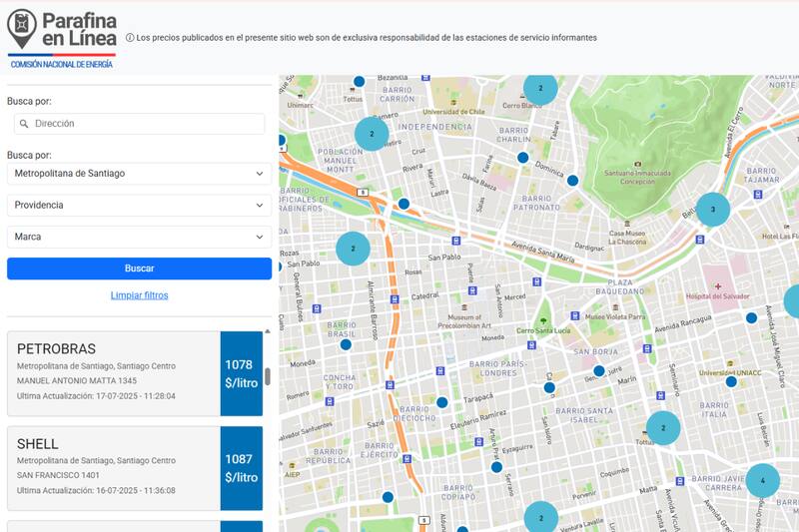Expand the Metropolitana de Santiago region dropdown
The width and height of the screenshot is (799, 532).
click(139, 174)
